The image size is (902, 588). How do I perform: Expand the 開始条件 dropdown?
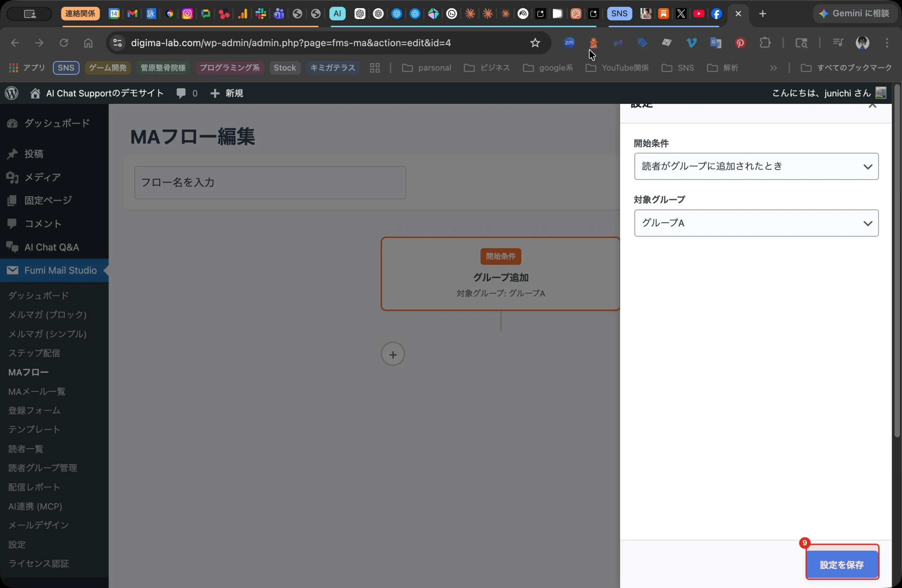click(x=756, y=166)
